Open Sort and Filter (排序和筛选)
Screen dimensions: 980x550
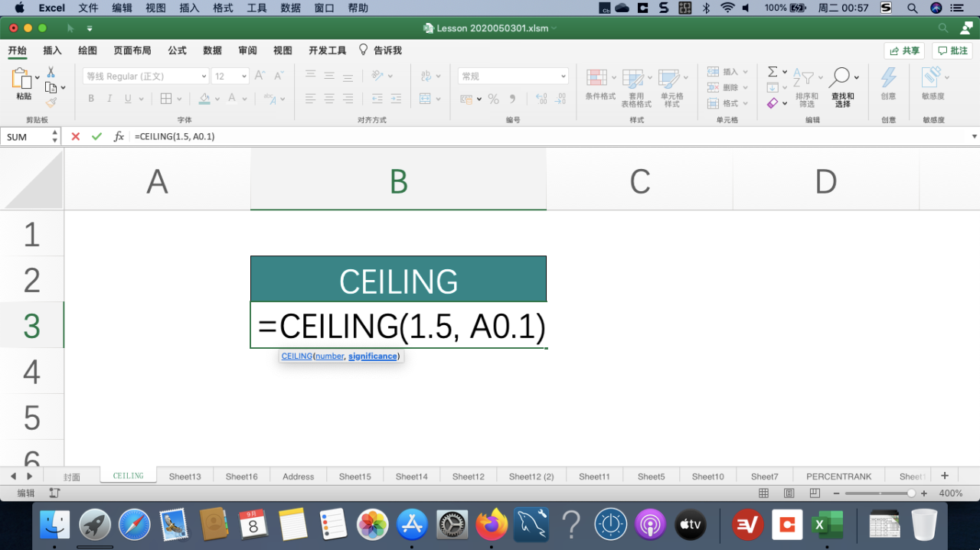(807, 87)
